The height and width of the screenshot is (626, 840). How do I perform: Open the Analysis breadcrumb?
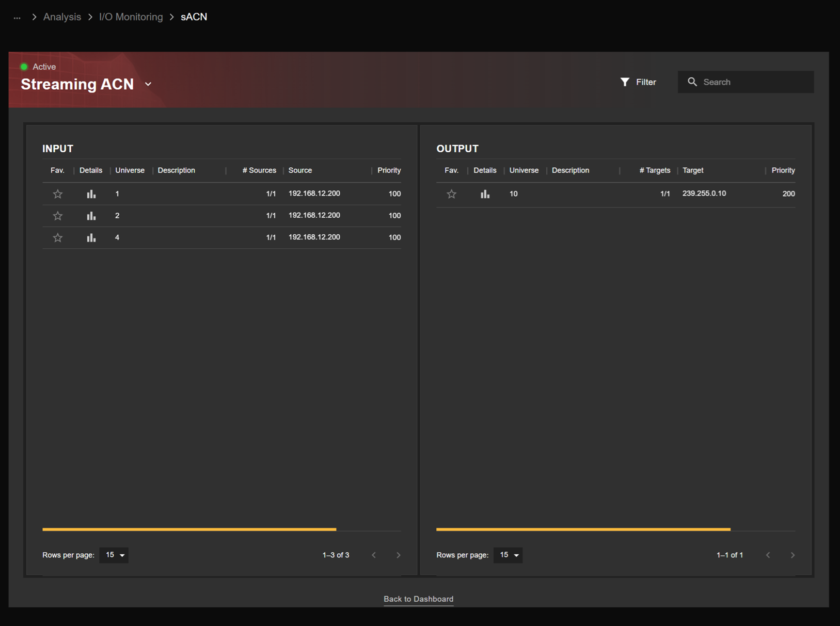point(62,17)
